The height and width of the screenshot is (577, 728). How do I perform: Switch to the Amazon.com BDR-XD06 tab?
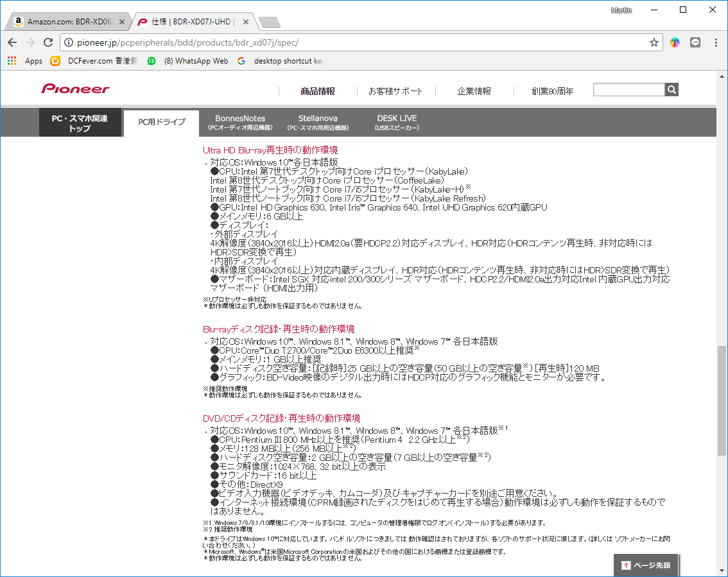(x=69, y=22)
